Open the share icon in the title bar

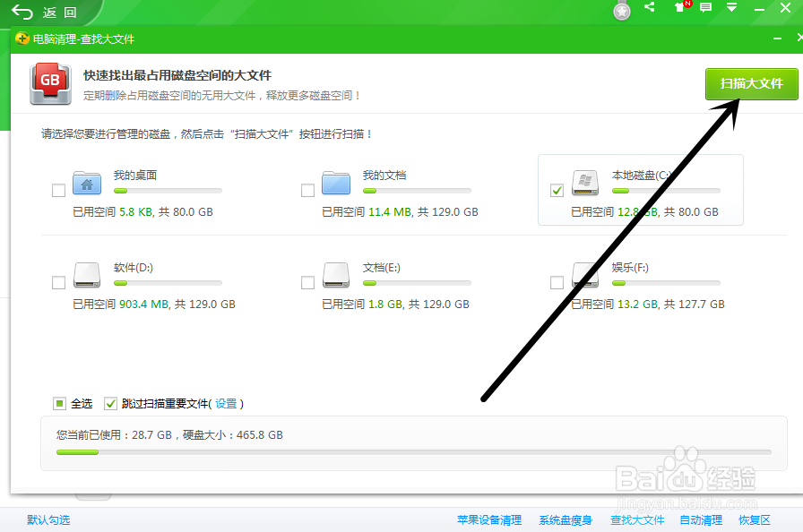pos(650,10)
